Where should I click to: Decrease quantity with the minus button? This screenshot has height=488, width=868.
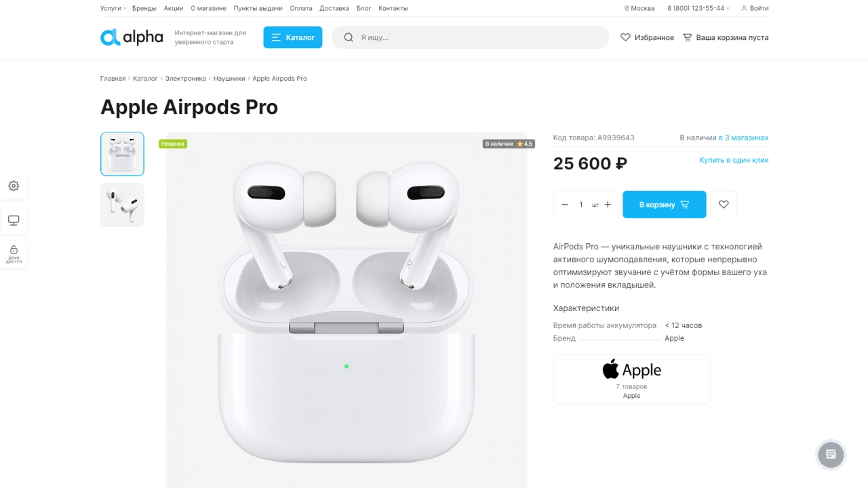[565, 205]
